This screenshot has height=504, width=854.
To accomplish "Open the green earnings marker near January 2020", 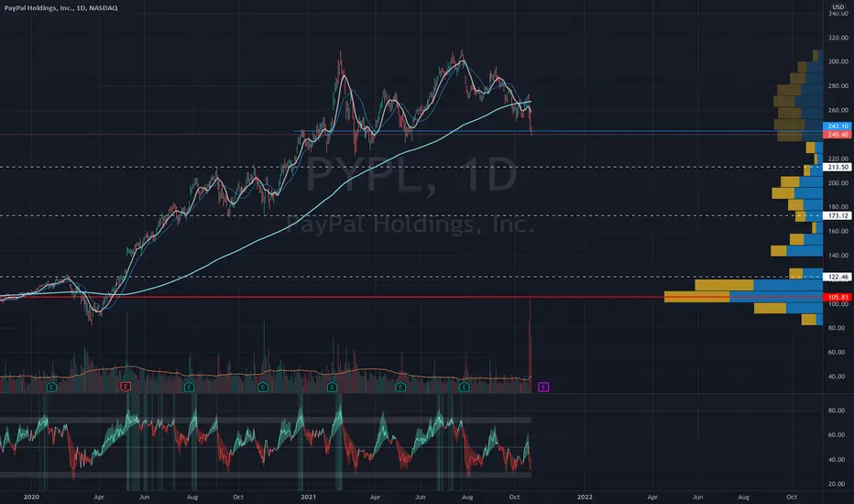I will (51, 387).
